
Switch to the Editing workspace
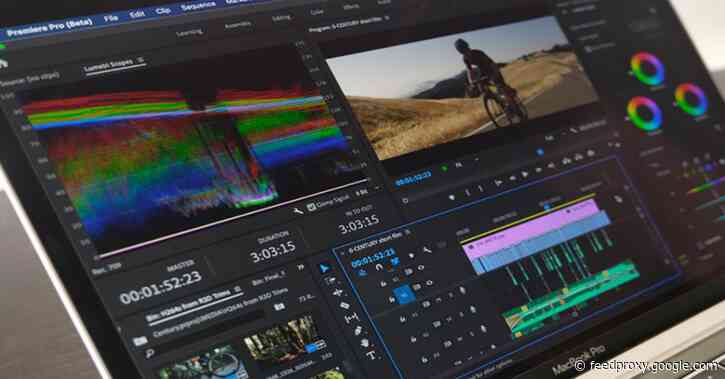[282, 18]
